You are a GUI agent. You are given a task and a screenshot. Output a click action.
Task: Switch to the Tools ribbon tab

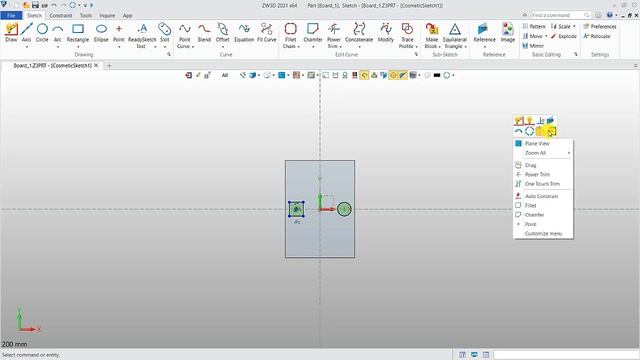[86, 16]
